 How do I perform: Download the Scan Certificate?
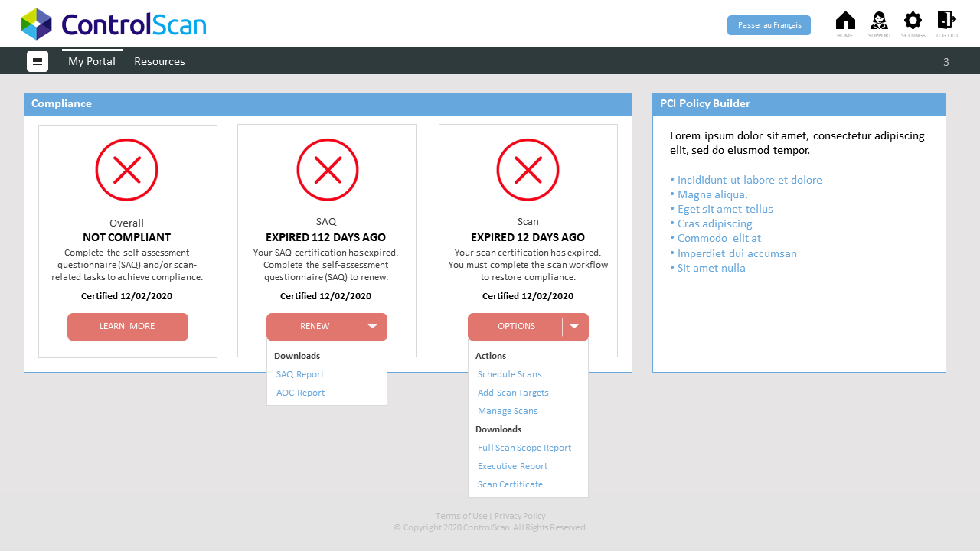(x=511, y=484)
